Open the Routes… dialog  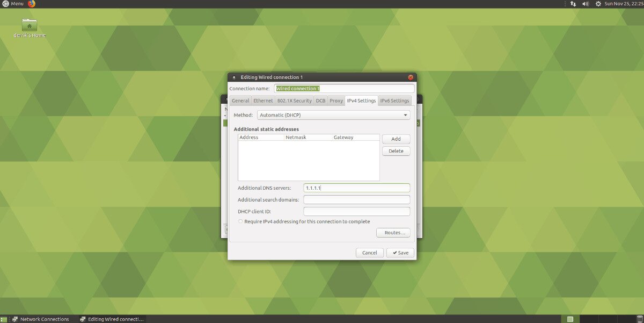click(x=393, y=233)
